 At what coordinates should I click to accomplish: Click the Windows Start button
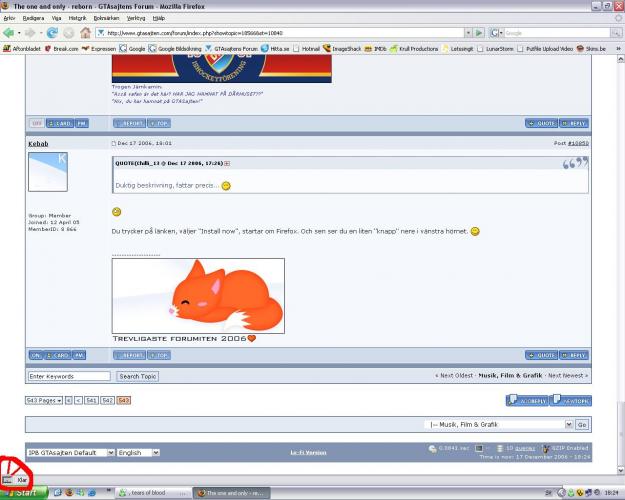(x=20, y=493)
